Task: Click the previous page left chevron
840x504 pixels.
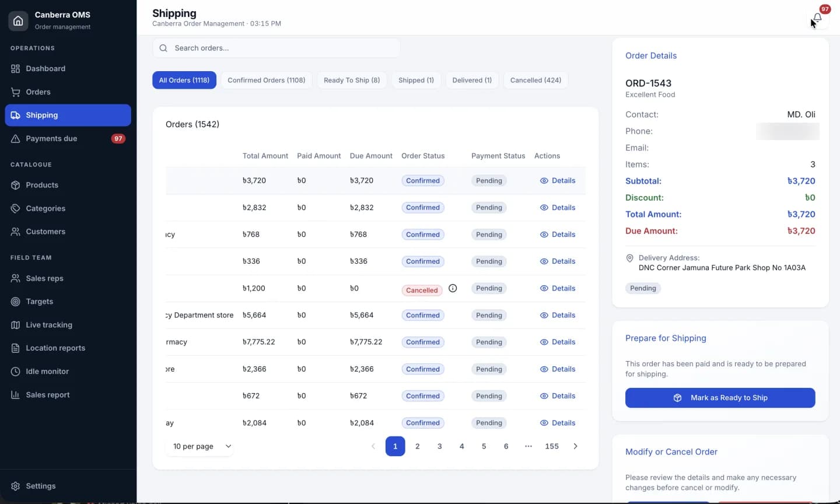Action: tap(373, 446)
